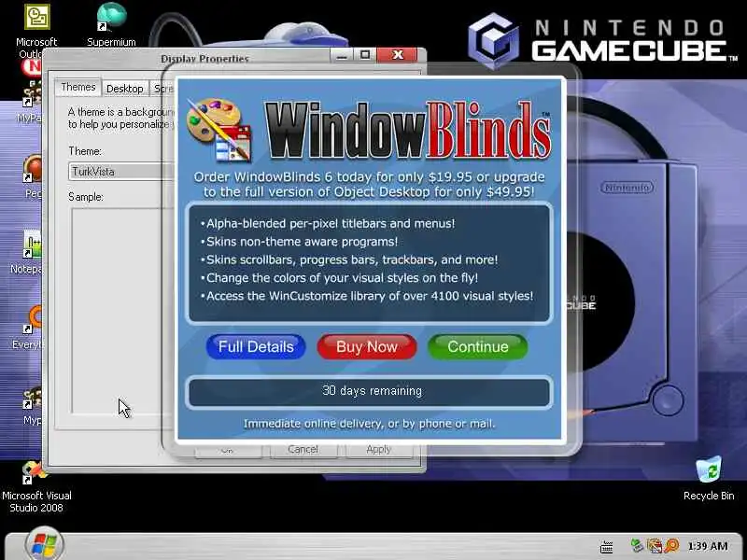Viewport: 747px width, 560px height.
Task: Click 'Alpha-blended per-pixel titlebars and menus!' text
Action: tap(331, 223)
